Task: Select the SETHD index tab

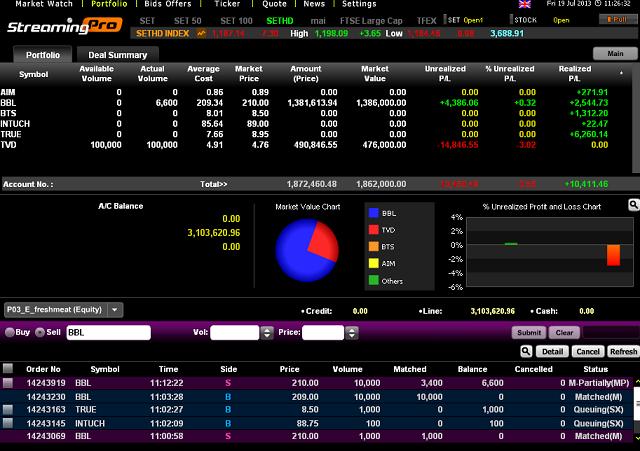Action: (280, 21)
